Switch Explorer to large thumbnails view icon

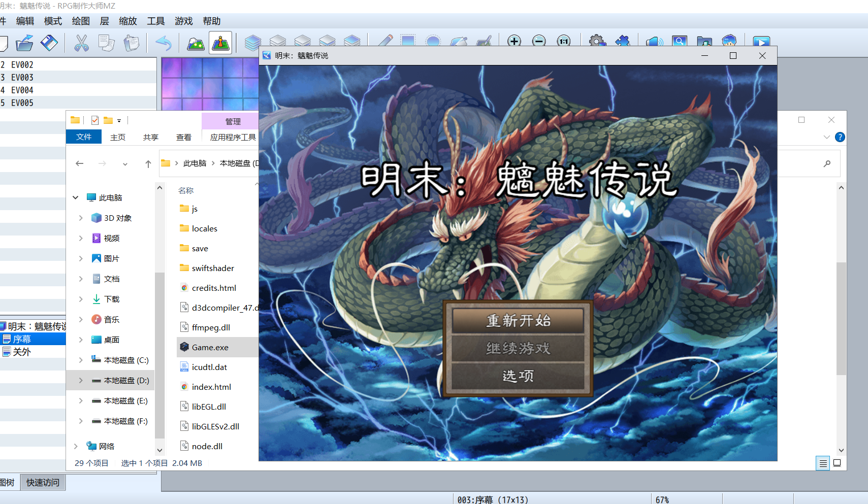tap(837, 463)
